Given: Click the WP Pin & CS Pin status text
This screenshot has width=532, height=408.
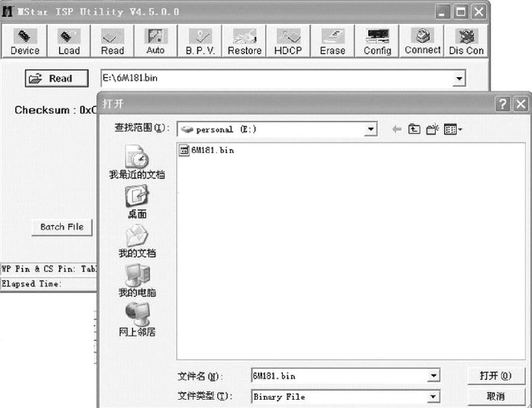Looking at the screenshot, I should click(49, 269).
